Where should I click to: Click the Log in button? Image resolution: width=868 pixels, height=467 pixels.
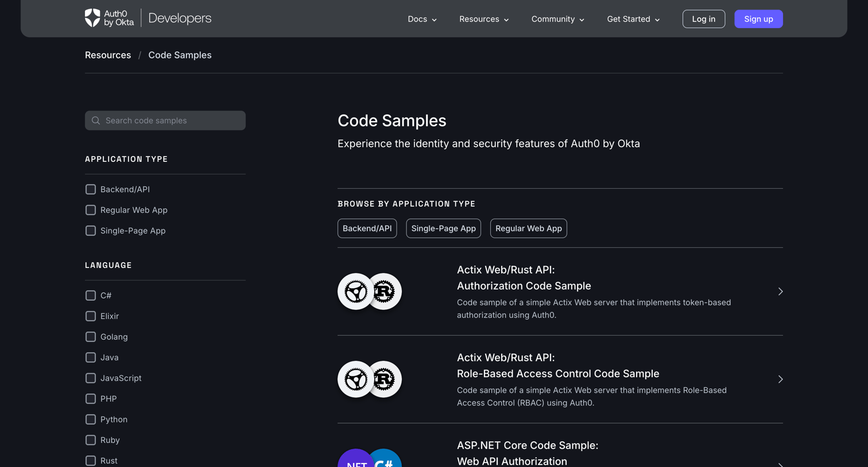coord(704,19)
